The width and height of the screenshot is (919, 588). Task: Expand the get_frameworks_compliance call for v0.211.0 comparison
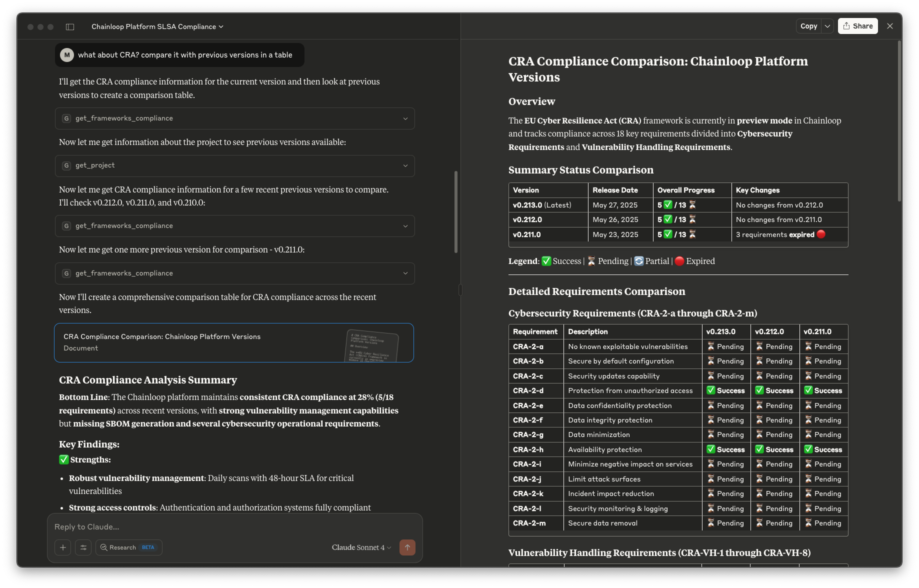click(x=234, y=273)
